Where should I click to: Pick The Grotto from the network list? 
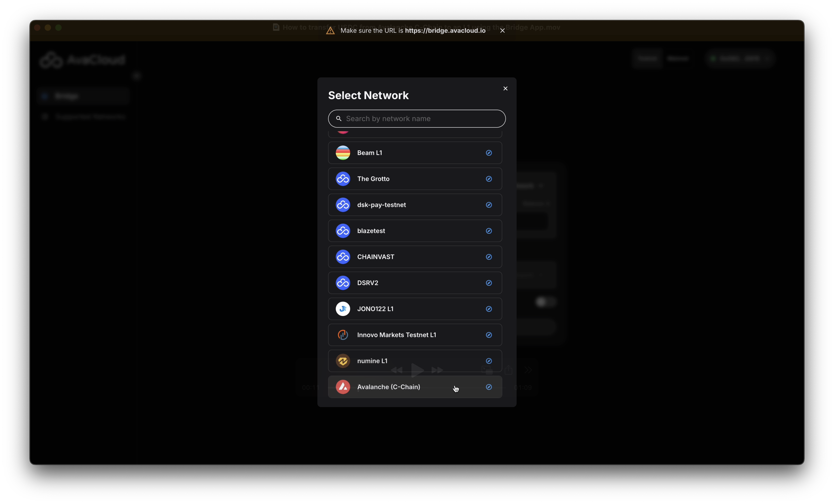coord(373,179)
